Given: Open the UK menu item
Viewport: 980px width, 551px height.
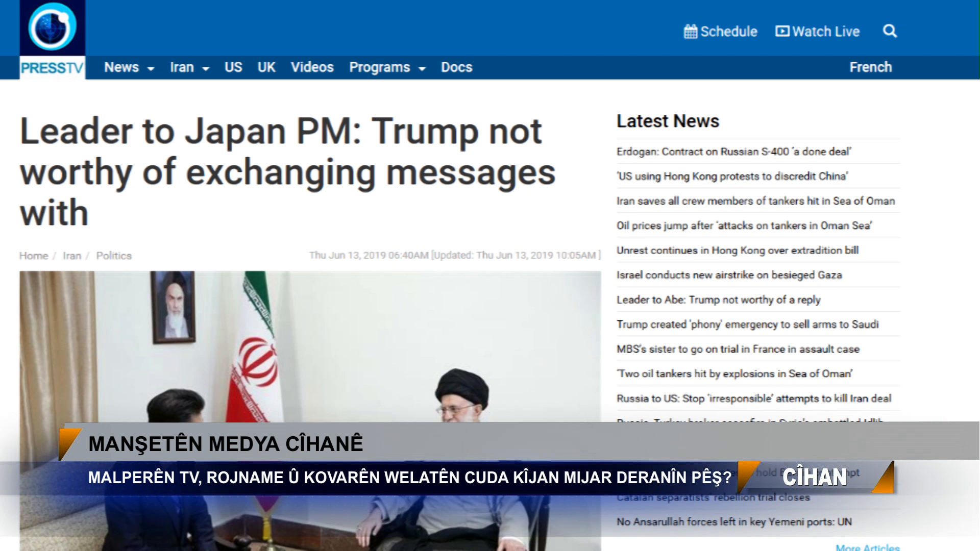Looking at the screenshot, I should [266, 67].
